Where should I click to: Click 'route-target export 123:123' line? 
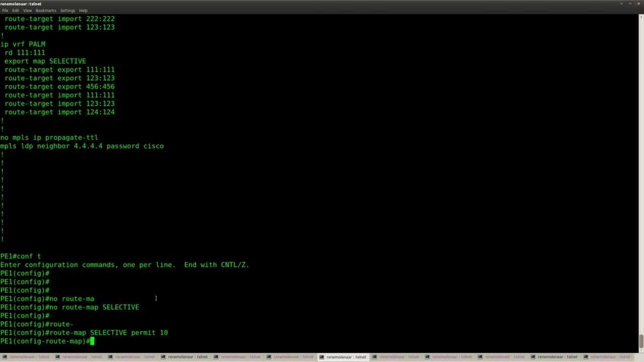[59, 78]
